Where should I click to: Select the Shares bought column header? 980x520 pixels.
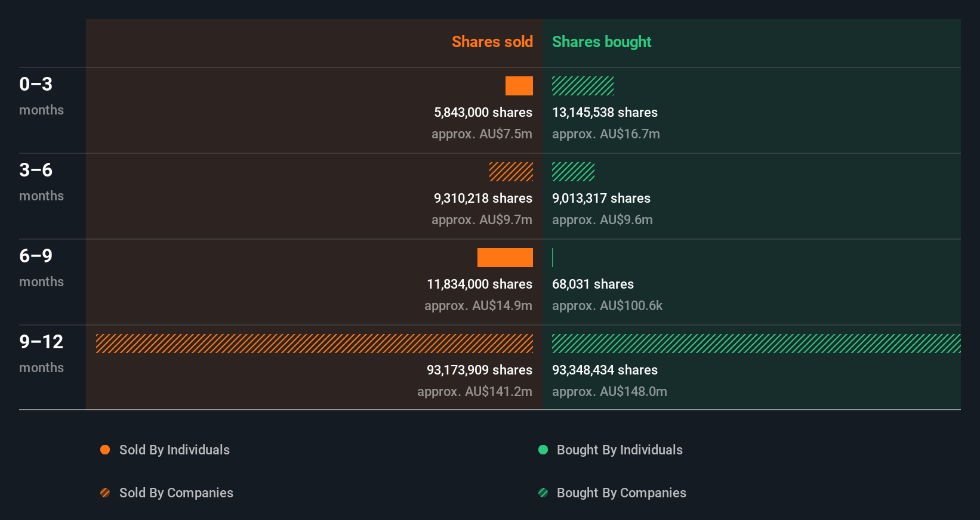[602, 42]
